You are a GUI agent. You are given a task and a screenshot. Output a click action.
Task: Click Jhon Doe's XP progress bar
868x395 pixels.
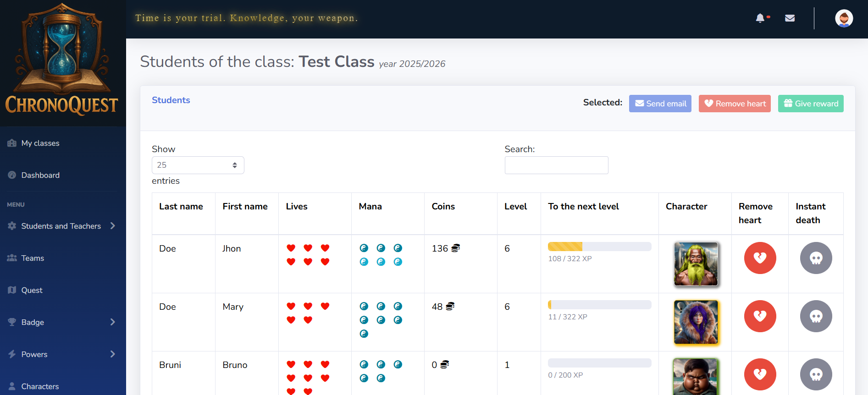(x=599, y=247)
